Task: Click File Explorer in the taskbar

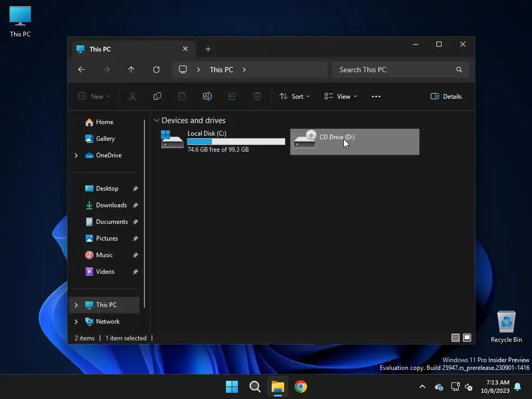Action: [x=277, y=387]
